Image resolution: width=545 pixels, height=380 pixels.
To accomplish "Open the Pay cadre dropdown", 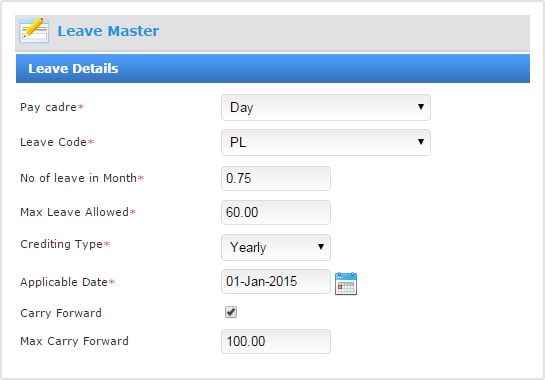I will 326,107.
